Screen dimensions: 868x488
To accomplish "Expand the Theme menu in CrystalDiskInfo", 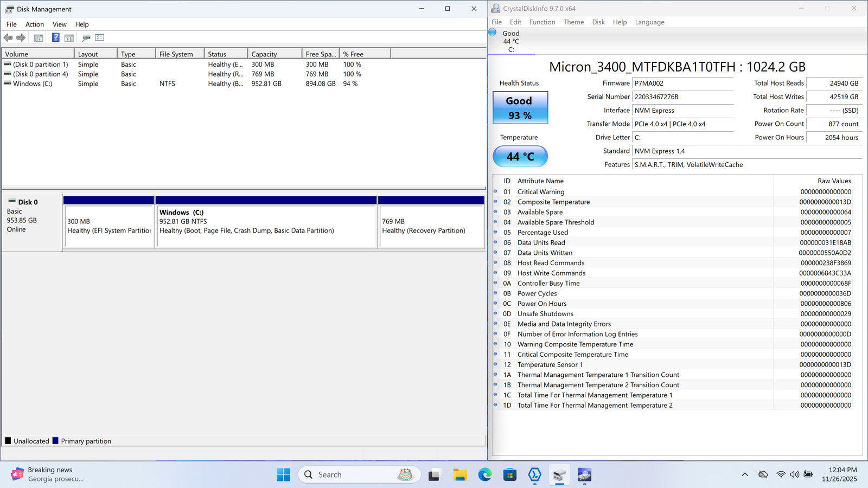I will coord(573,22).
